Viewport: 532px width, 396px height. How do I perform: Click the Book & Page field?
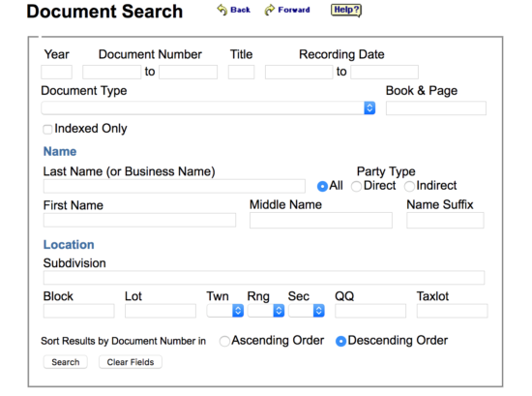436,108
